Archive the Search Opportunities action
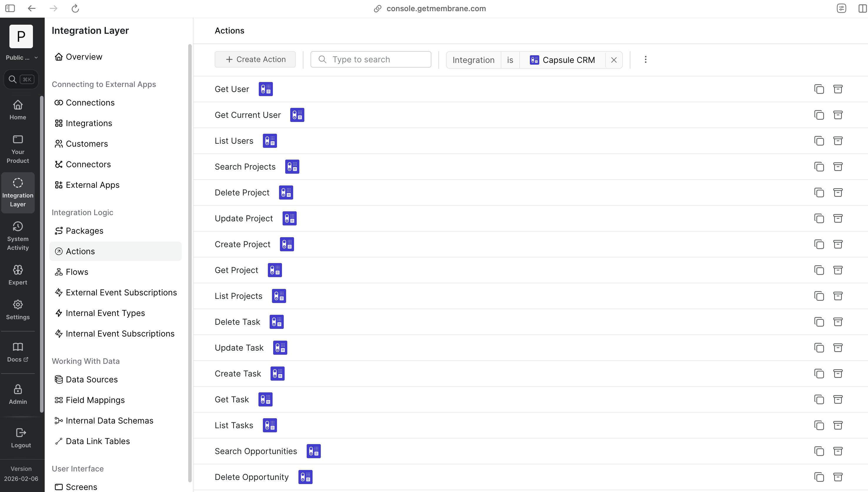The height and width of the screenshot is (492, 868). click(838, 451)
